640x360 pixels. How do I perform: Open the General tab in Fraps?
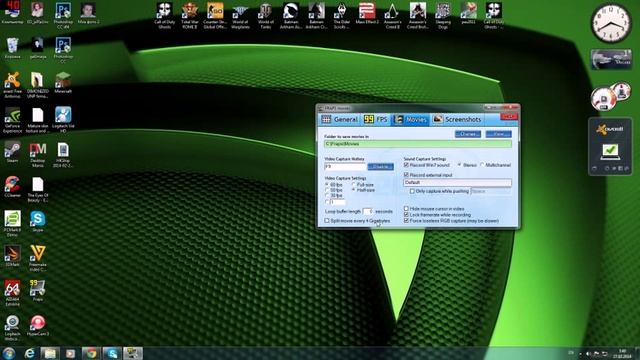click(340, 119)
